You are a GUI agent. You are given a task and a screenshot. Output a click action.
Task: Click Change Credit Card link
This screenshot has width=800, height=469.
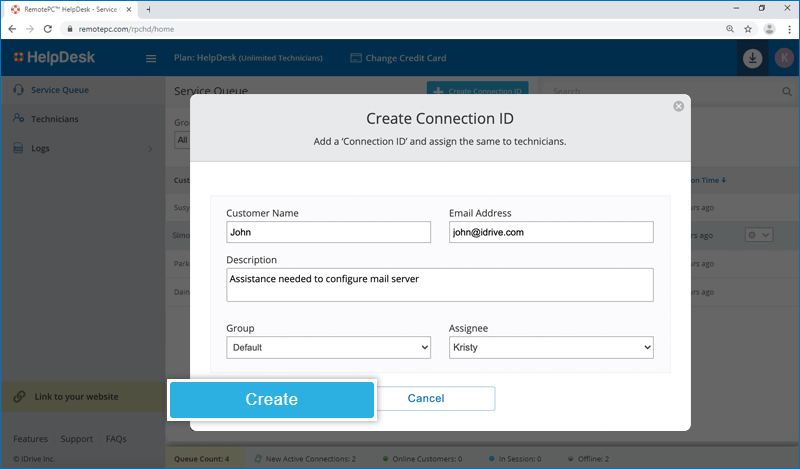(x=405, y=58)
